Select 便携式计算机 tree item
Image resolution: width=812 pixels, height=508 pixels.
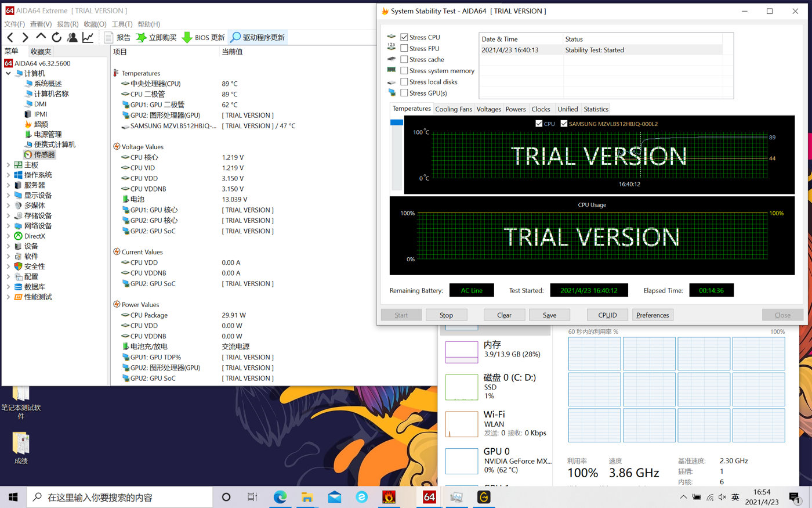pos(55,145)
